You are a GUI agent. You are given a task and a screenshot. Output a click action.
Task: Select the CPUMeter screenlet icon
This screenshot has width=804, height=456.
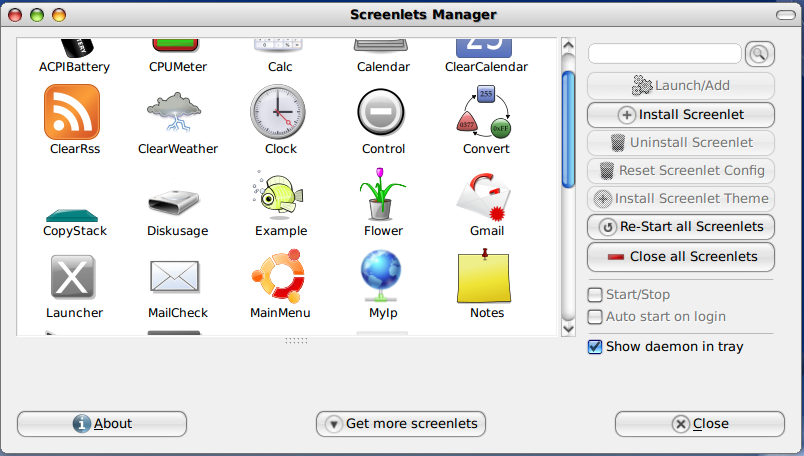(x=175, y=46)
